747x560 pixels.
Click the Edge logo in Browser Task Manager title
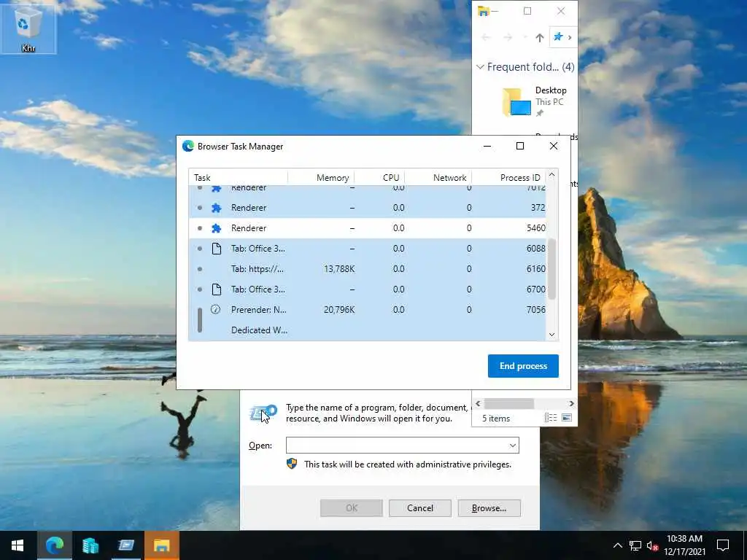coord(188,146)
